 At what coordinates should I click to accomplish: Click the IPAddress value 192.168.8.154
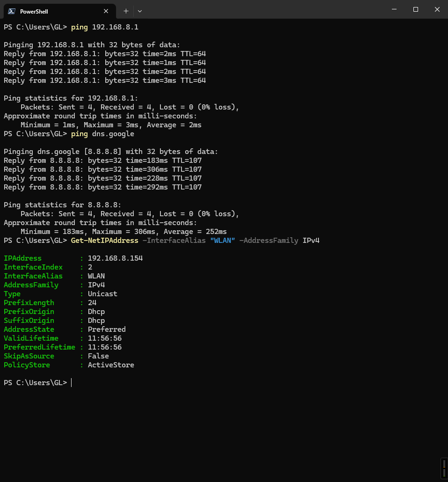click(x=115, y=258)
